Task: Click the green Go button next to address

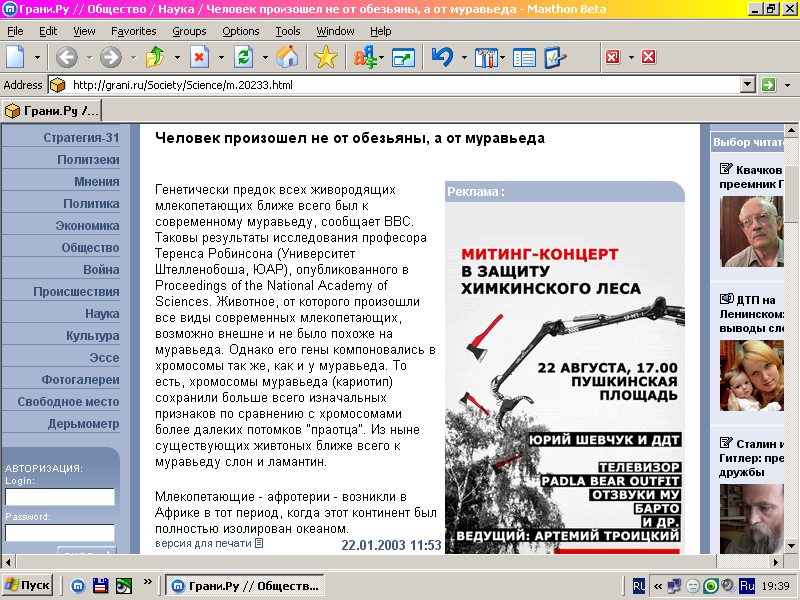Action: [768, 85]
